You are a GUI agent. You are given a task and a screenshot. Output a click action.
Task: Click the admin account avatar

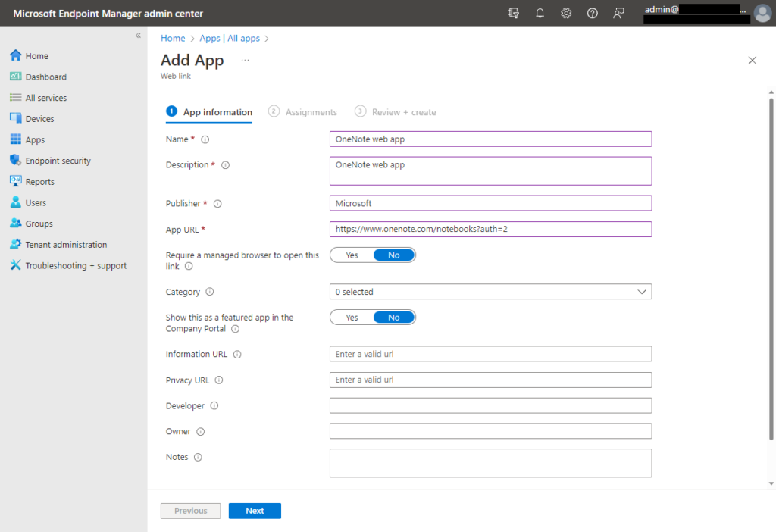(762, 14)
